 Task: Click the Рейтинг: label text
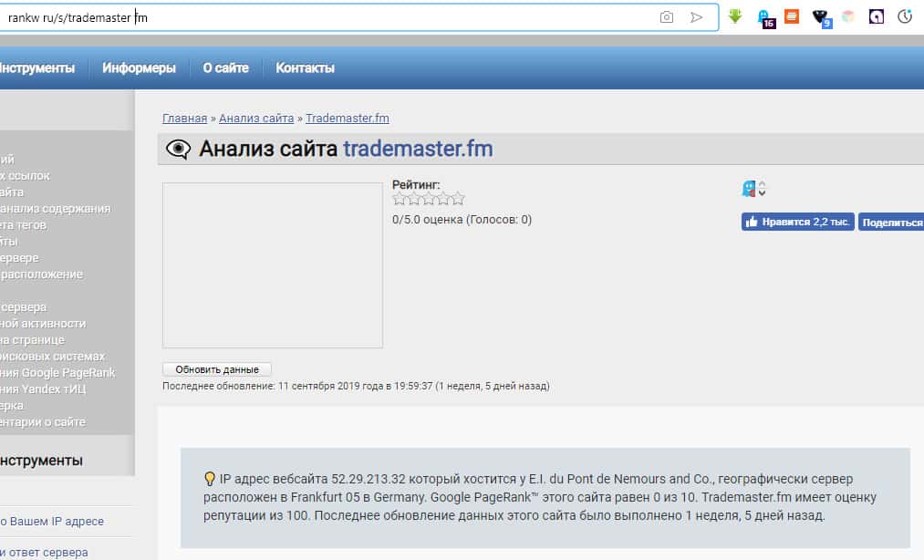pos(416,184)
